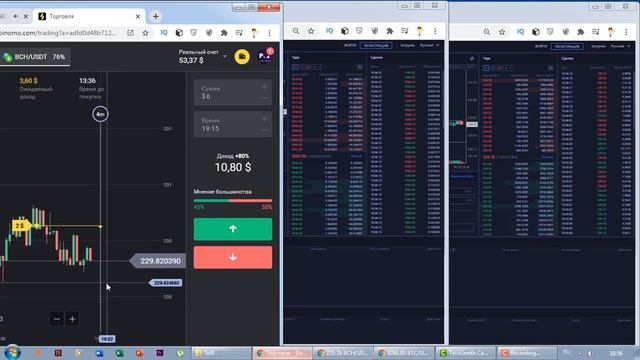Open a new browser tab with plus

coord(156,16)
